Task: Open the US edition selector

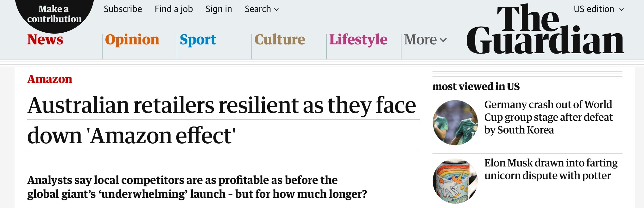Action: tap(599, 9)
